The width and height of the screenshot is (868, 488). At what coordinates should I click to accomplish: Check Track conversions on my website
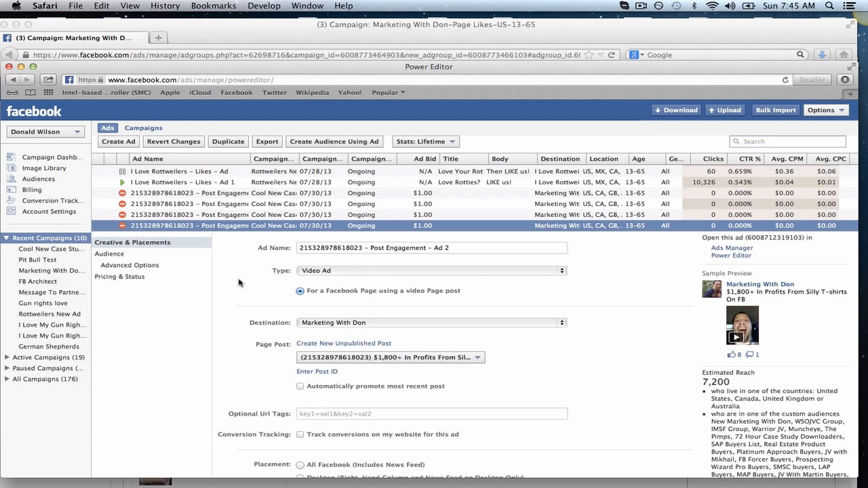click(x=300, y=434)
